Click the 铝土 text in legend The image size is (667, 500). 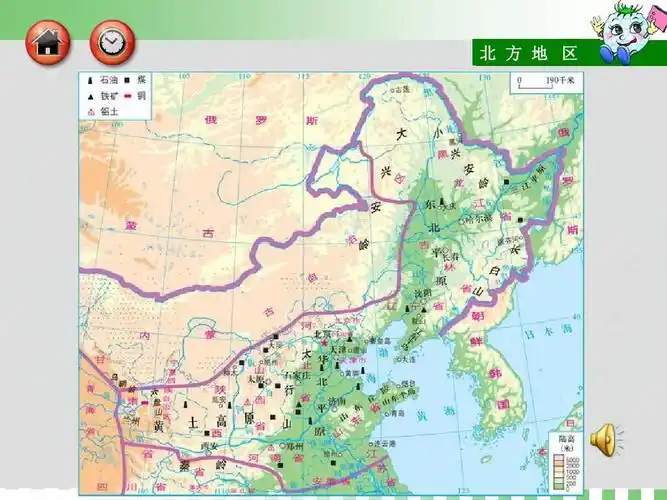point(109,112)
